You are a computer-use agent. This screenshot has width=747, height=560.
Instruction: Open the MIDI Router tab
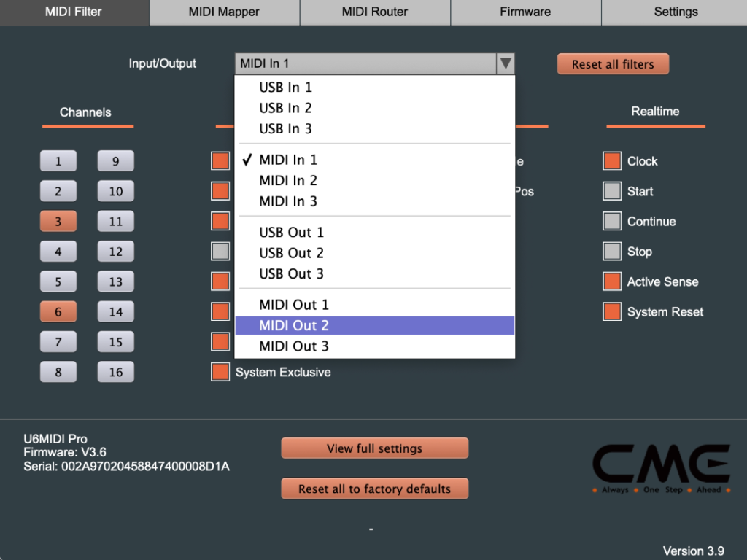[x=374, y=12]
